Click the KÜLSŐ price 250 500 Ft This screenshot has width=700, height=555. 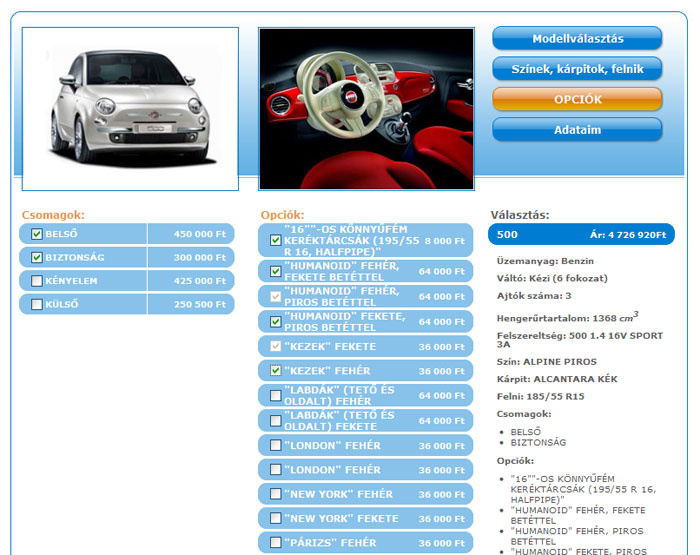[200, 304]
